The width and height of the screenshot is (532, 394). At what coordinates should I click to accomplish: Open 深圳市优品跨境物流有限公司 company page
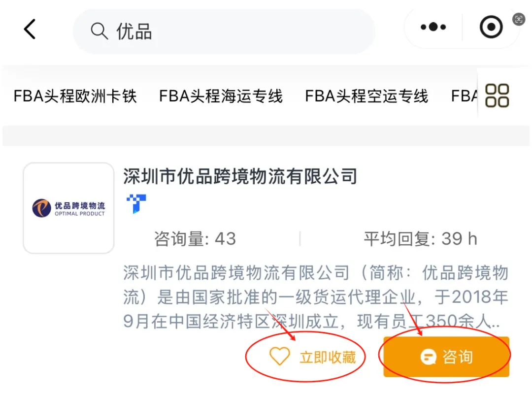[x=241, y=176]
